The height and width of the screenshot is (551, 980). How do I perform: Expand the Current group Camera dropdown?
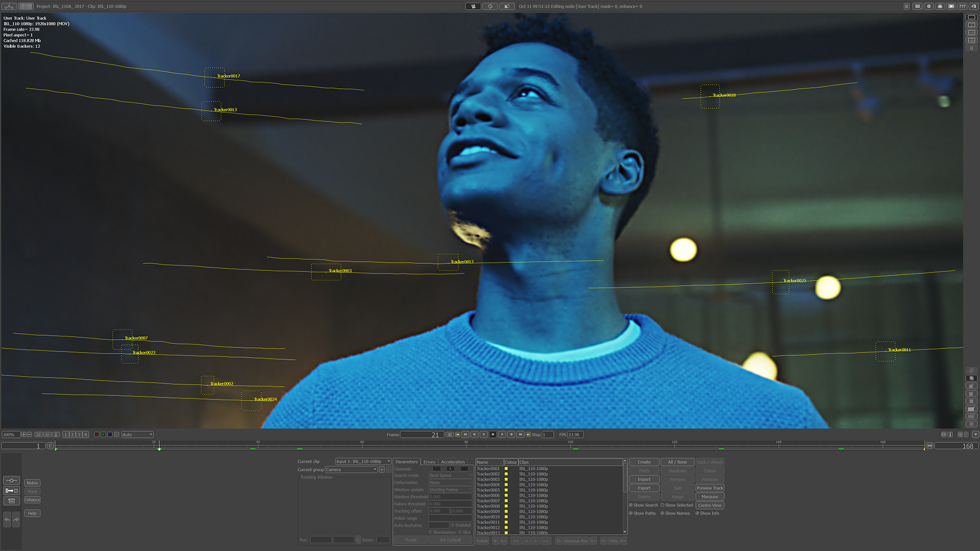[x=351, y=469]
